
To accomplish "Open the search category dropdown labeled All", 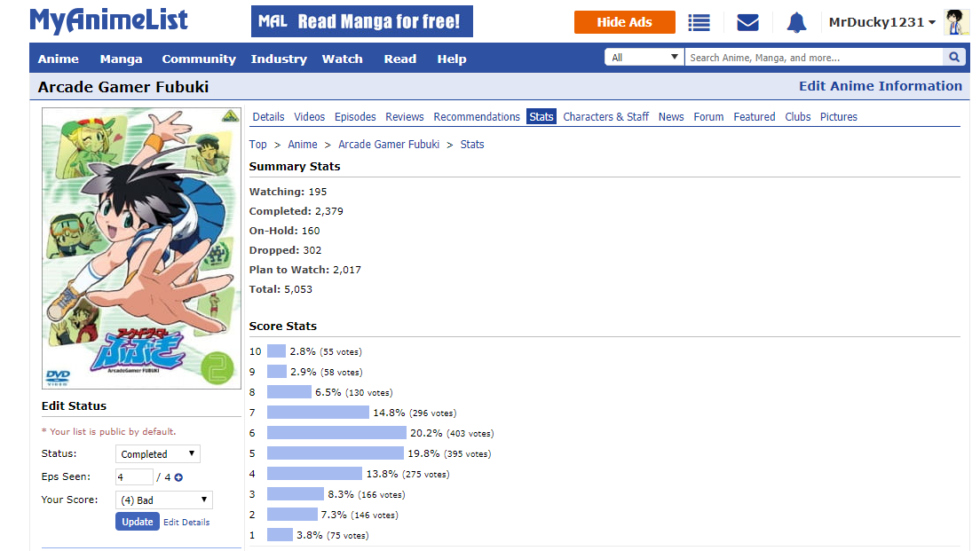I will pos(644,58).
